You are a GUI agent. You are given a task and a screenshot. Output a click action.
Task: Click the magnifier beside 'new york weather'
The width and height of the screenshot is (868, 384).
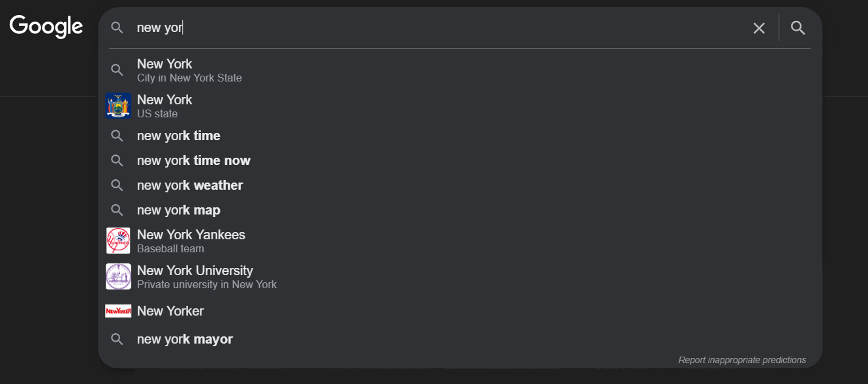pyautogui.click(x=117, y=185)
